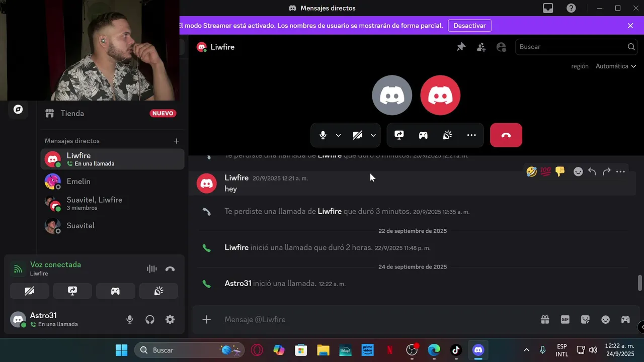
Task: React with laughing emoji on message
Action: (x=531, y=172)
